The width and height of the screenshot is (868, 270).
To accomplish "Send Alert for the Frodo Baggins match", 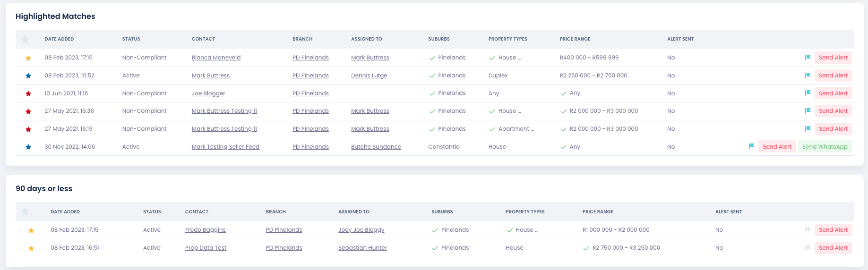I will point(833,230).
